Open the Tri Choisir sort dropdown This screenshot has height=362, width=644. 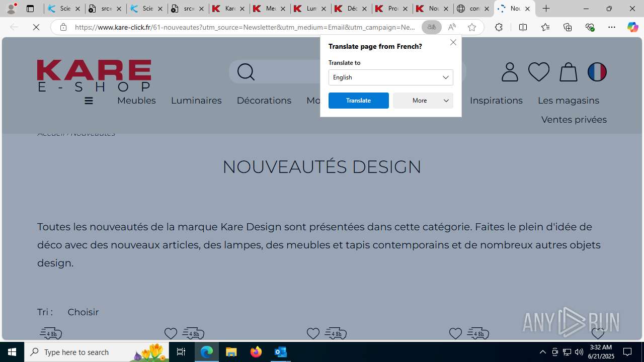[x=83, y=312]
